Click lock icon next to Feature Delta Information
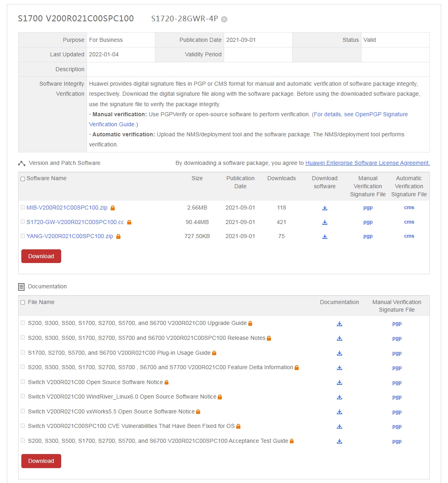This screenshot has height=483, width=448. [x=297, y=368]
